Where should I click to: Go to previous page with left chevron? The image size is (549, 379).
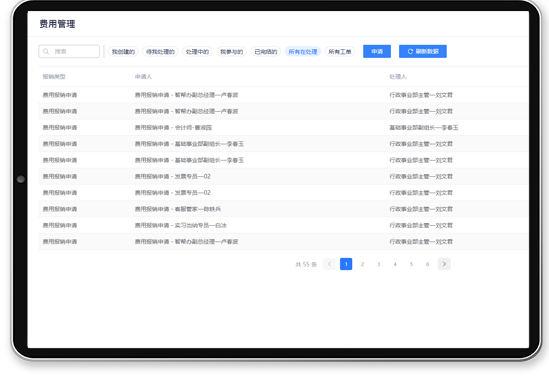coord(329,264)
